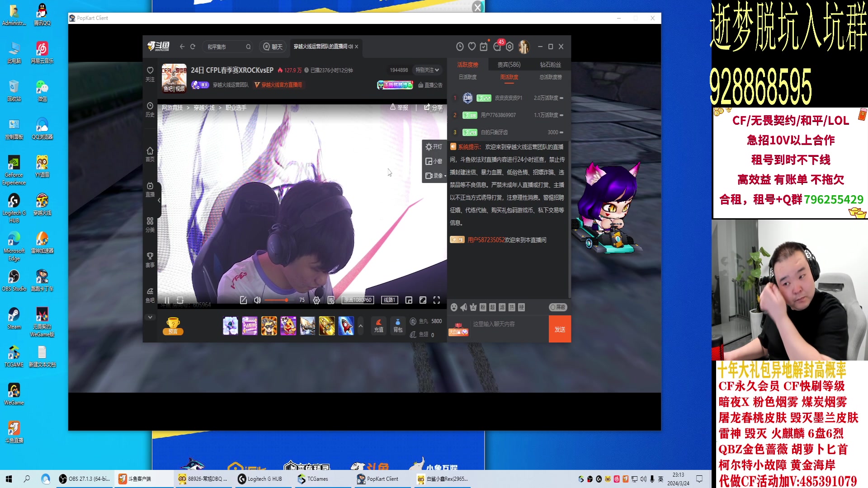Enter fullscreen mode on the player

coord(437,300)
